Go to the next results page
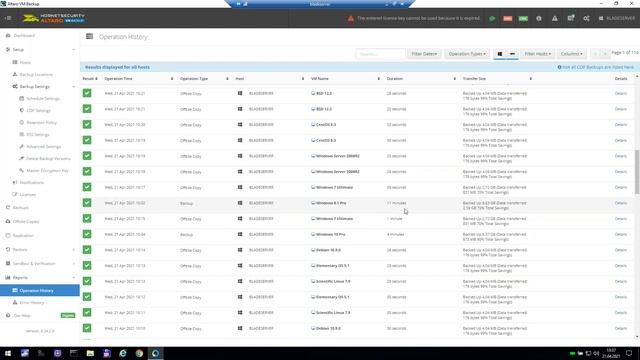This screenshot has height=360, width=640. [x=605, y=54]
